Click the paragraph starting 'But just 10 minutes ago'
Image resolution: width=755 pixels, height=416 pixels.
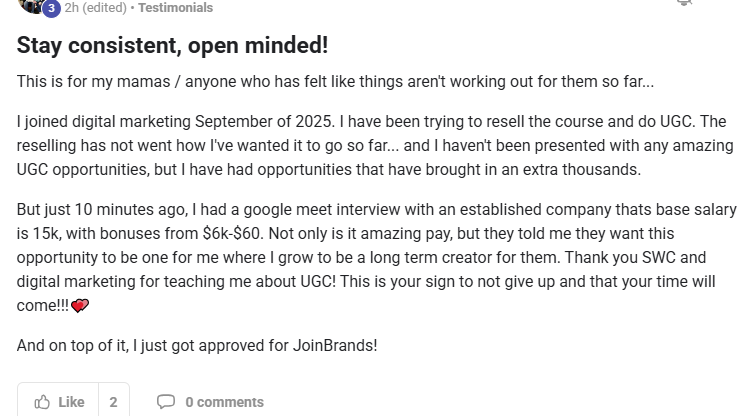click(x=377, y=258)
